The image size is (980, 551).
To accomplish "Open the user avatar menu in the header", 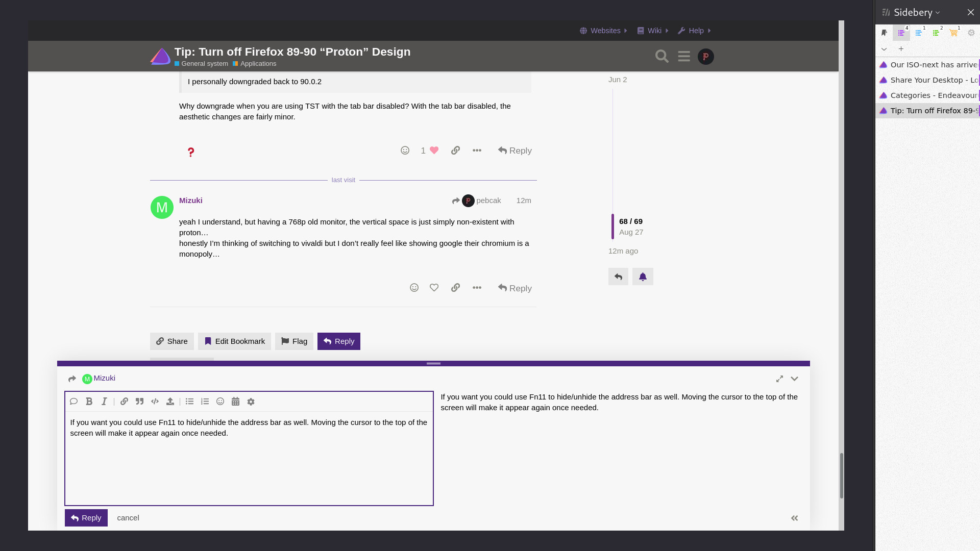I will [706, 57].
